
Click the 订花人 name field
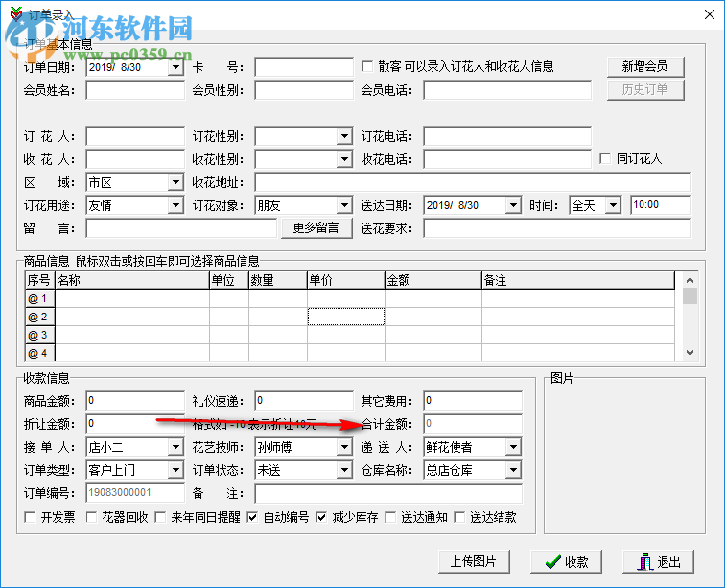coord(135,136)
